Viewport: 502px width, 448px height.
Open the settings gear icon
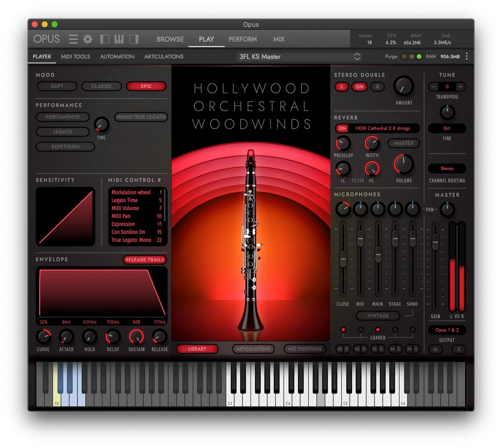click(87, 39)
